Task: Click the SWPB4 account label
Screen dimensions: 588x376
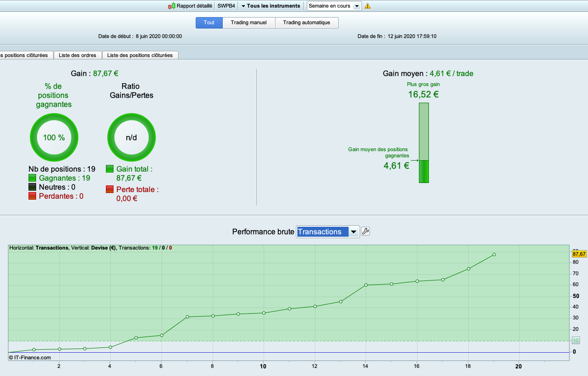Action: tap(226, 6)
